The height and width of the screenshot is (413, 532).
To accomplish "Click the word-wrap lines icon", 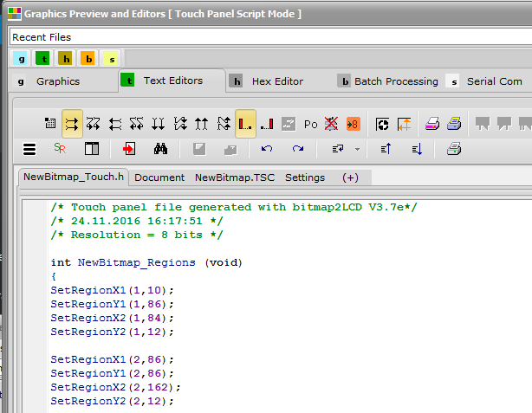I will click(x=338, y=149).
